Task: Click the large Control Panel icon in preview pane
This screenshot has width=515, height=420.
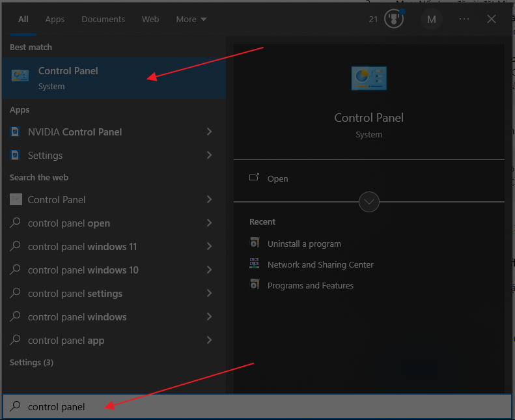Action: click(x=369, y=78)
